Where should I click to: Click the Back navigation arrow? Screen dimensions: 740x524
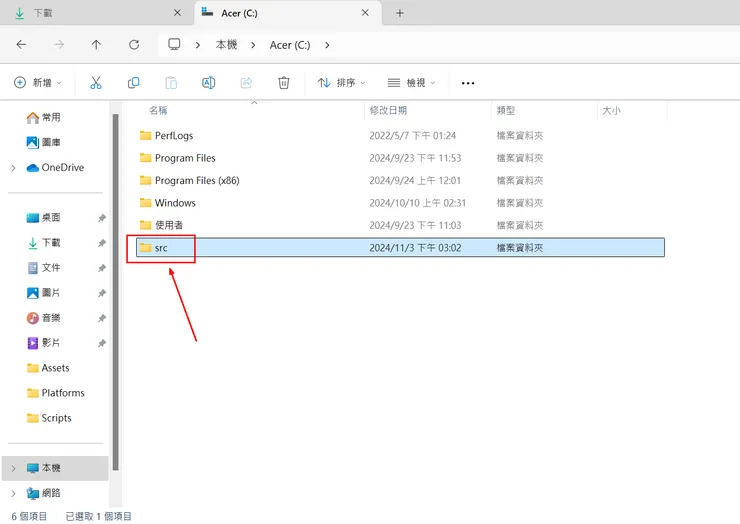click(21, 45)
